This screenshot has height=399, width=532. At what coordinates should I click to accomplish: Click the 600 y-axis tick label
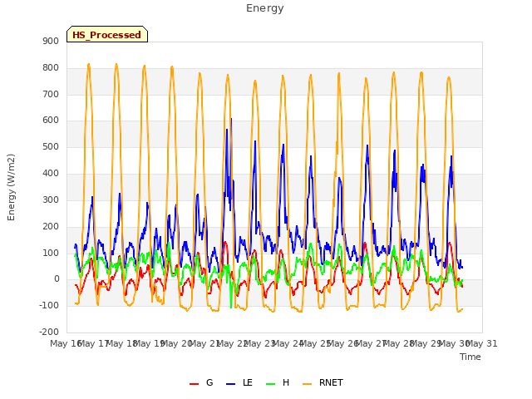point(51,121)
